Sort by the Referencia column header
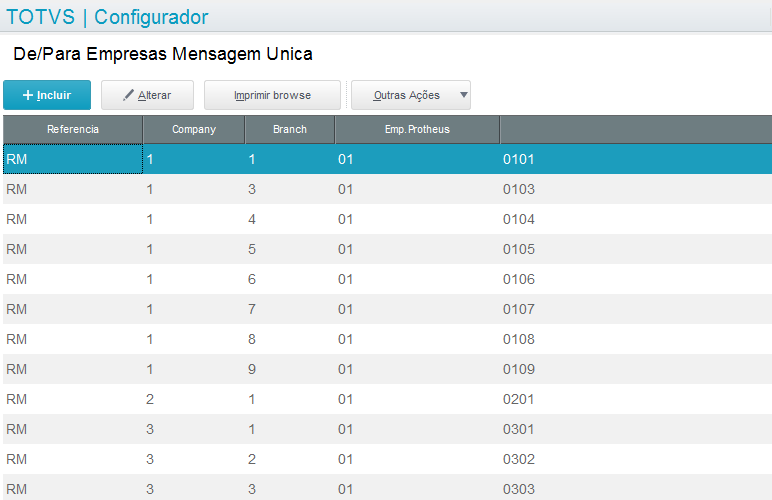 coord(73,129)
